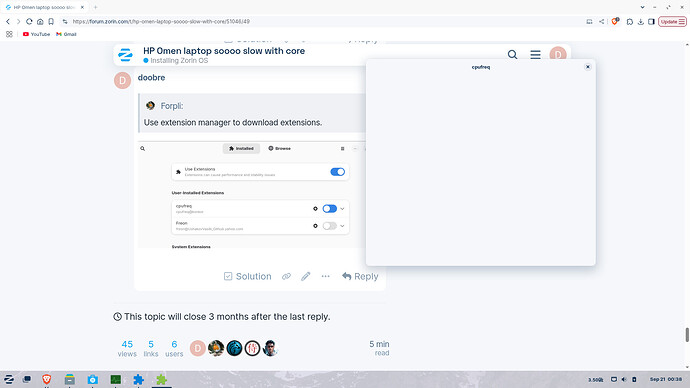This screenshot has height=388, width=690.
Task: Copy the post link with the chain icon
Action: 286,276
